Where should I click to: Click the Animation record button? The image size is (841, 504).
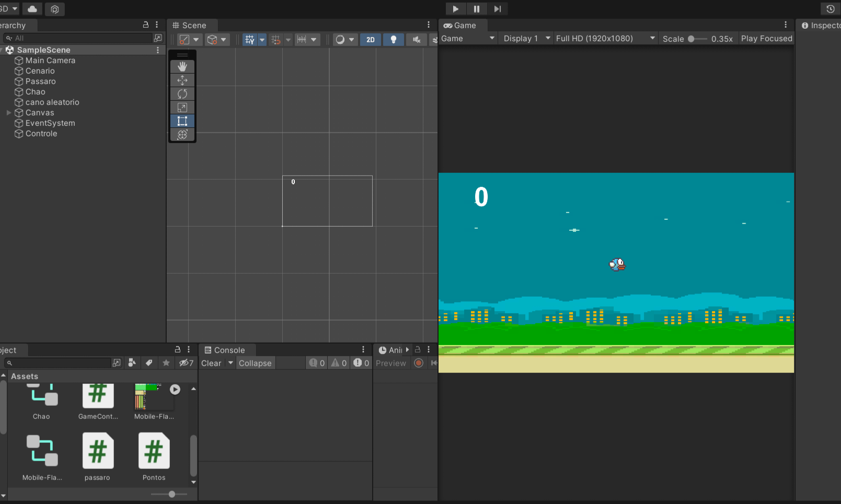pos(419,363)
